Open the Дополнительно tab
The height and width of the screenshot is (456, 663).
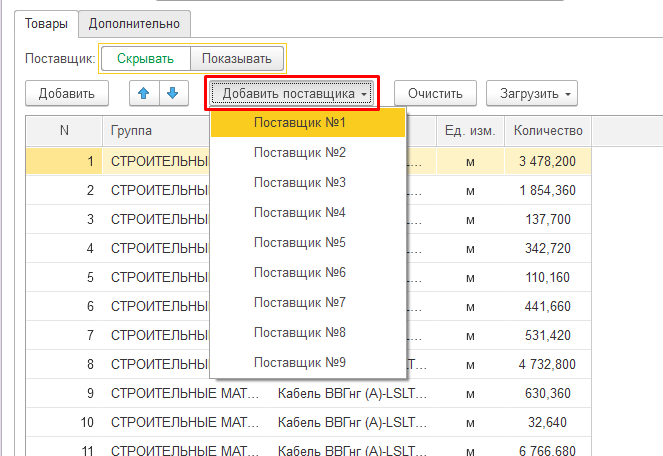click(x=135, y=22)
